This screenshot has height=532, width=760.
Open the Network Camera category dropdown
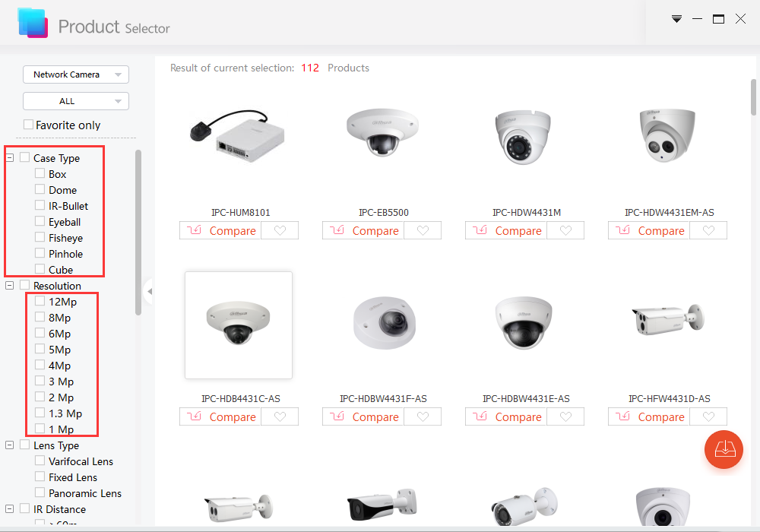pos(76,74)
